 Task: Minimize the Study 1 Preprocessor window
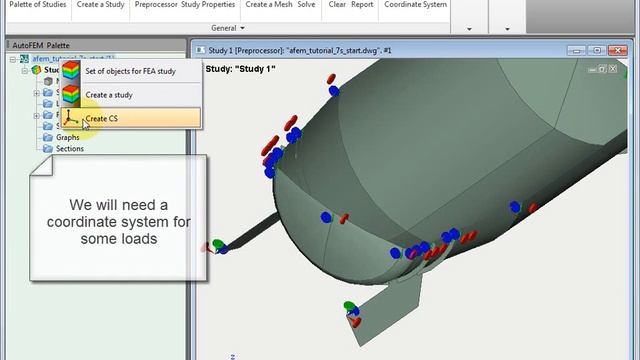click(x=577, y=51)
